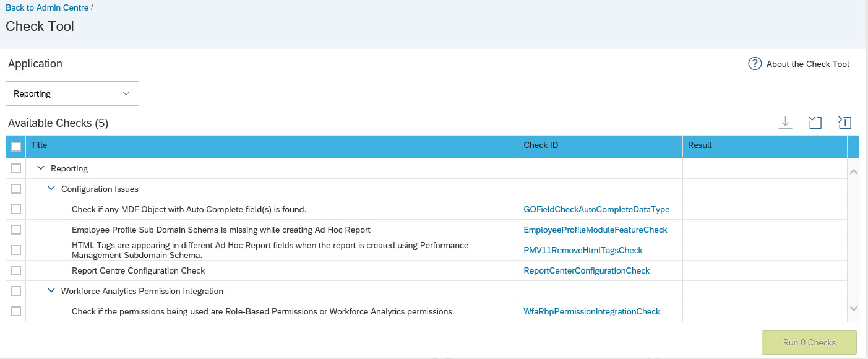The width and height of the screenshot is (868, 359).
Task: Open the About the Check Tool help icon
Action: click(755, 64)
